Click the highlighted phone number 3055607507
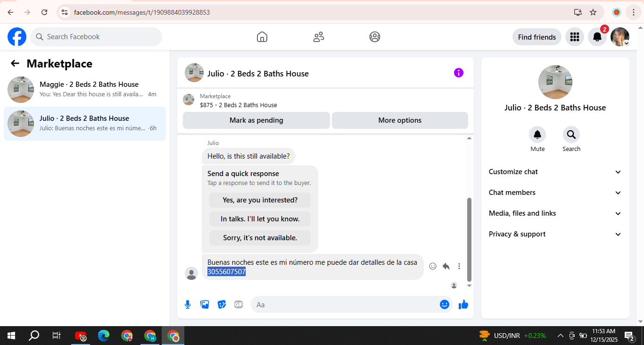 pyautogui.click(x=226, y=272)
